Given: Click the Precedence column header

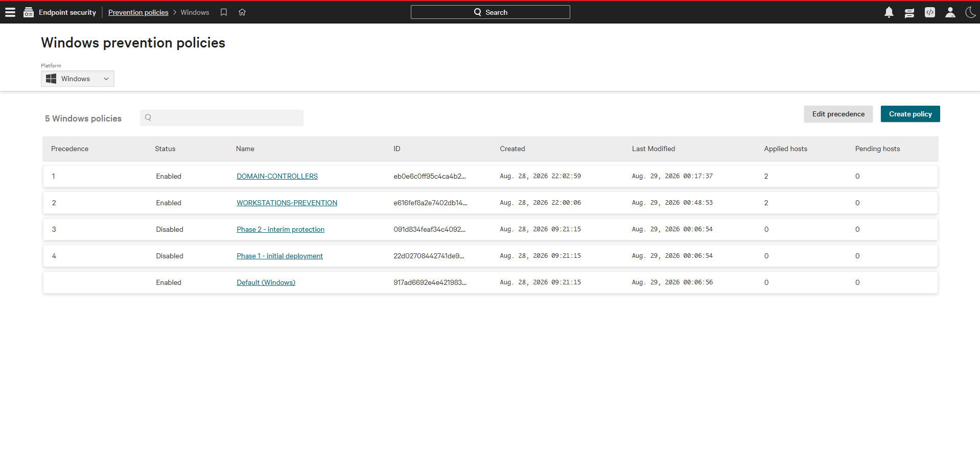Looking at the screenshot, I should point(69,149).
